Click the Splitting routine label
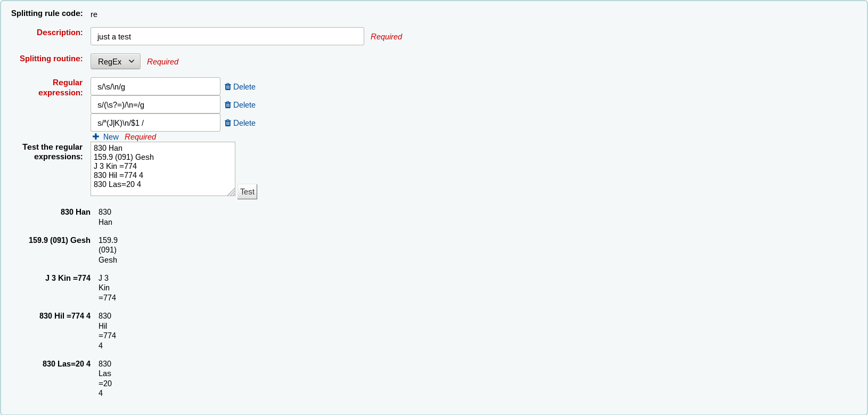 [51, 59]
